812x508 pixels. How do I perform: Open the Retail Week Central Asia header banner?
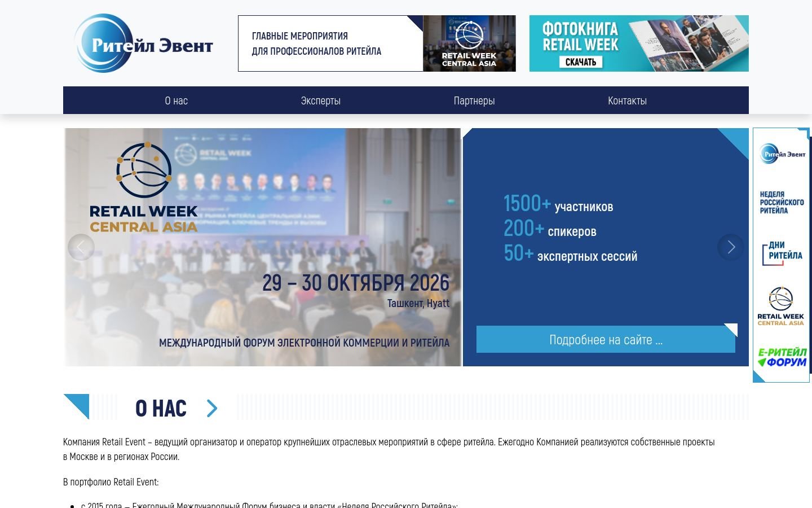coord(377,43)
